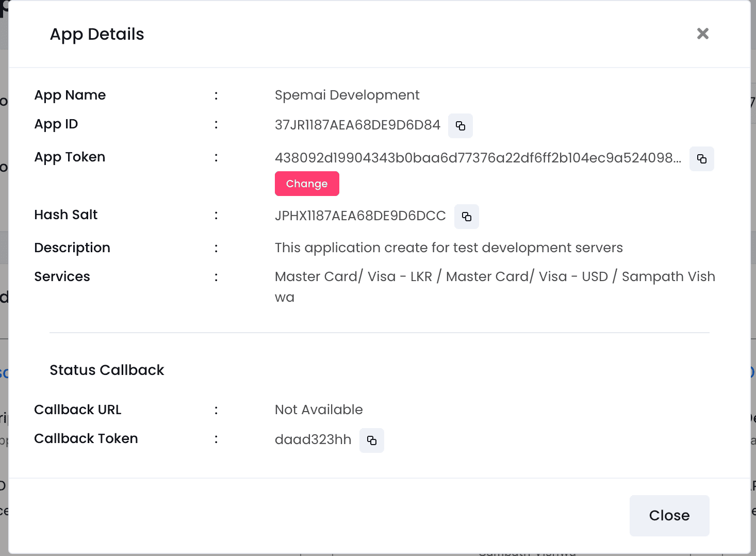Click the Close button at the bottom

669,515
